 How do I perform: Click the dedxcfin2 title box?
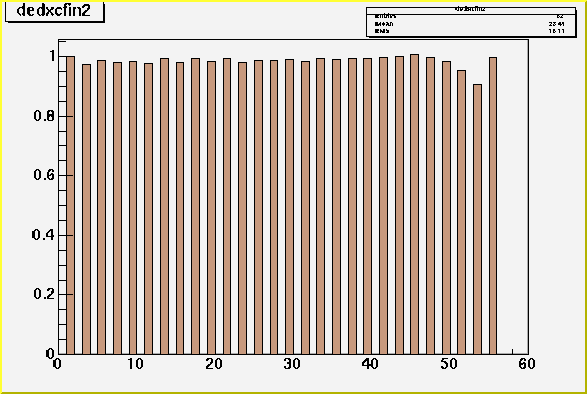pos(55,11)
